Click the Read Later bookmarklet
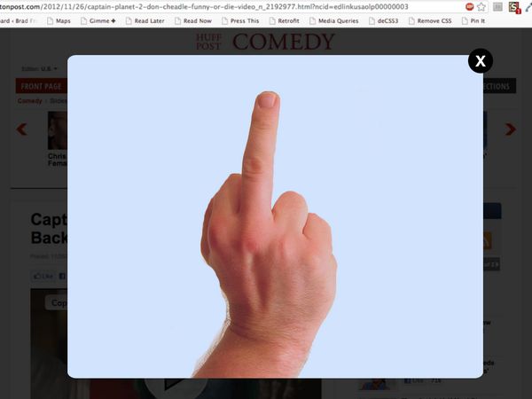 (x=147, y=20)
